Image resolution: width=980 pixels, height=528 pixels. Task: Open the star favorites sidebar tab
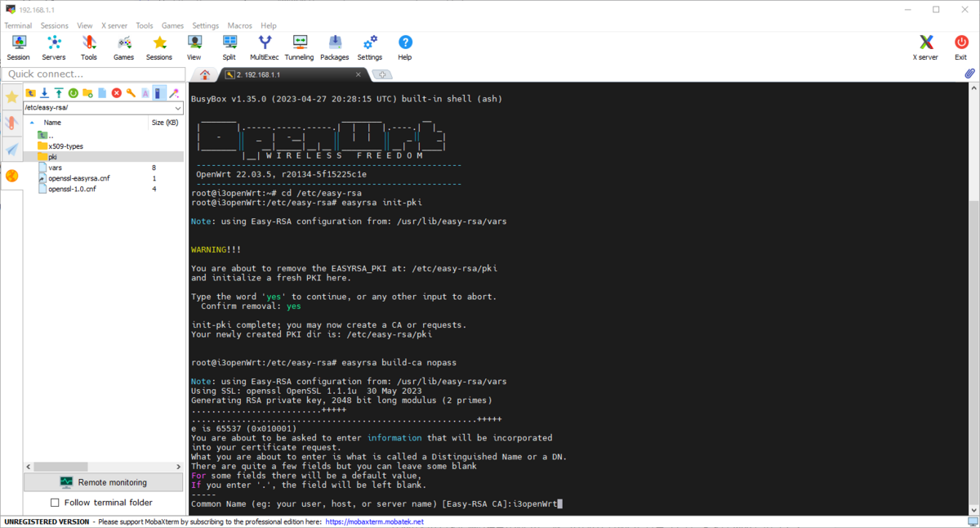point(11,97)
